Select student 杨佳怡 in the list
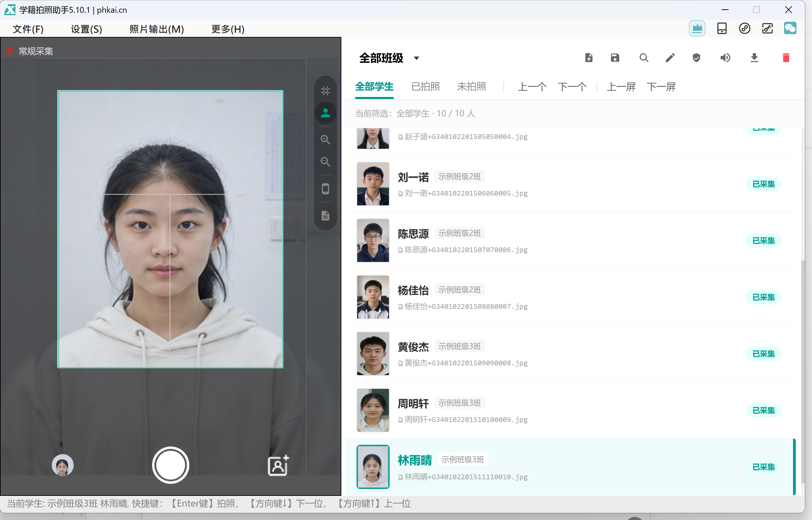This screenshot has height=520, width=812. (x=570, y=297)
